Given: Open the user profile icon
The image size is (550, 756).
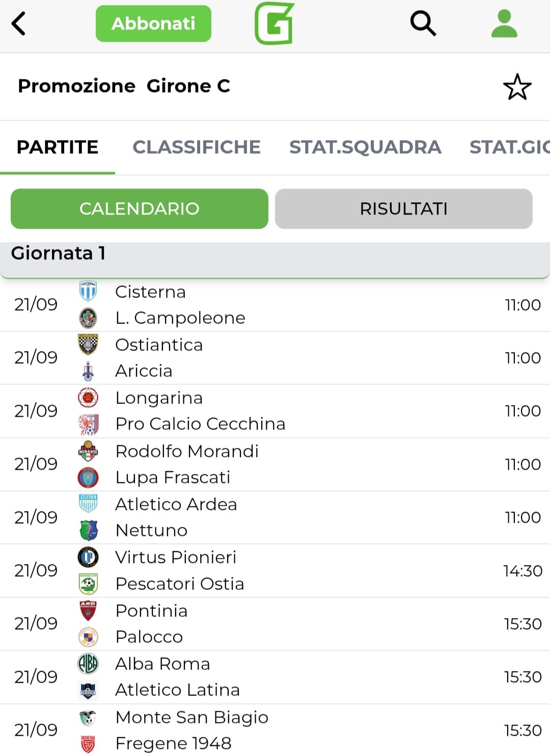Looking at the screenshot, I should [504, 23].
